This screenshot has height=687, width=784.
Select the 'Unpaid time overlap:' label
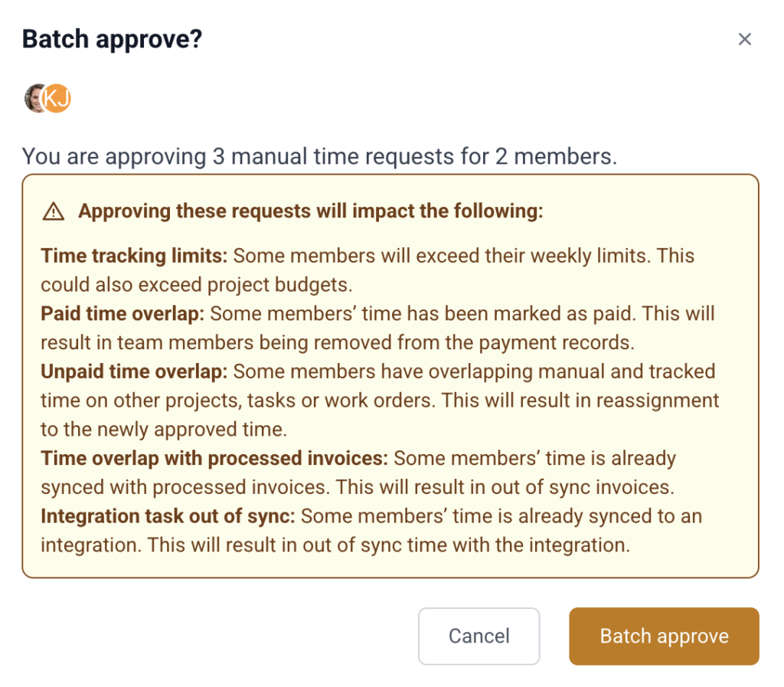coord(134,371)
